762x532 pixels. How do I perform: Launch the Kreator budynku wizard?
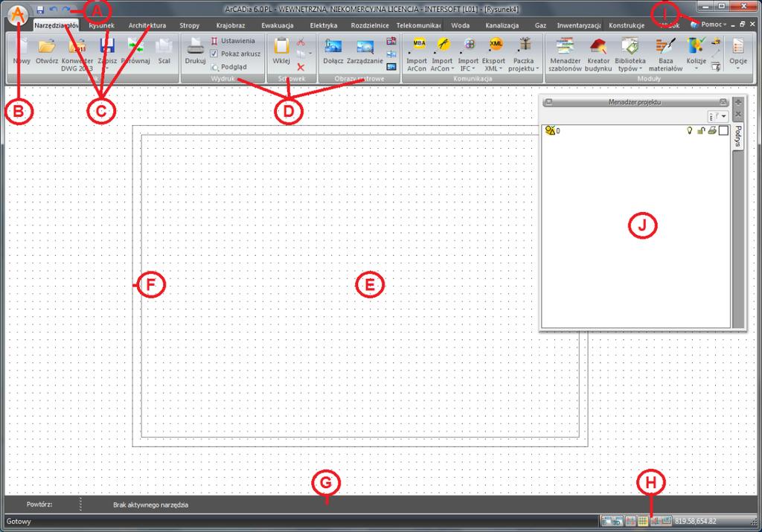pos(598,54)
